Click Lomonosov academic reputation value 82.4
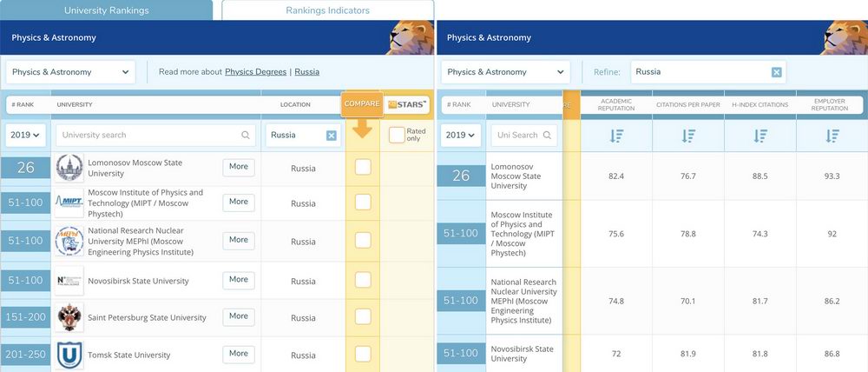The width and height of the screenshot is (868, 372). pos(616,176)
